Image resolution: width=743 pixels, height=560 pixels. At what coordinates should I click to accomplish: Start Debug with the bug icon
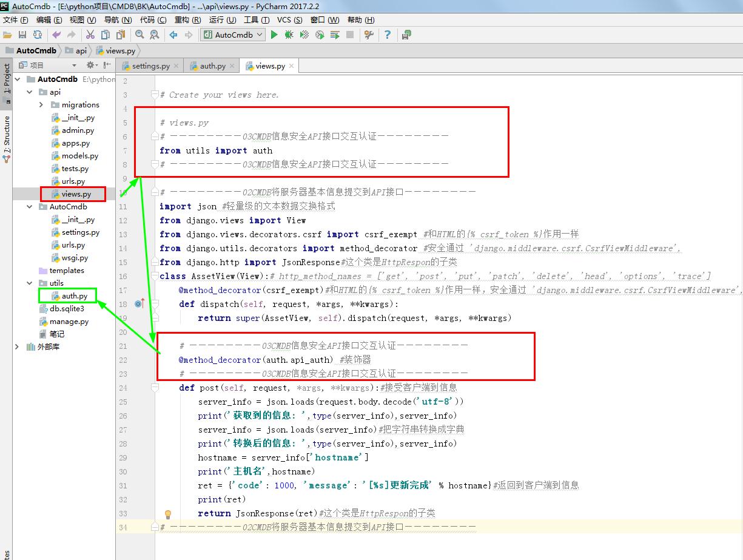pyautogui.click(x=289, y=35)
